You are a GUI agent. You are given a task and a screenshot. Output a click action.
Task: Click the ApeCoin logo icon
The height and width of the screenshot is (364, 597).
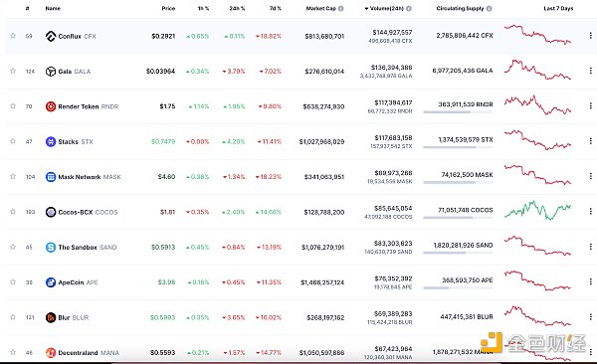coord(51,282)
